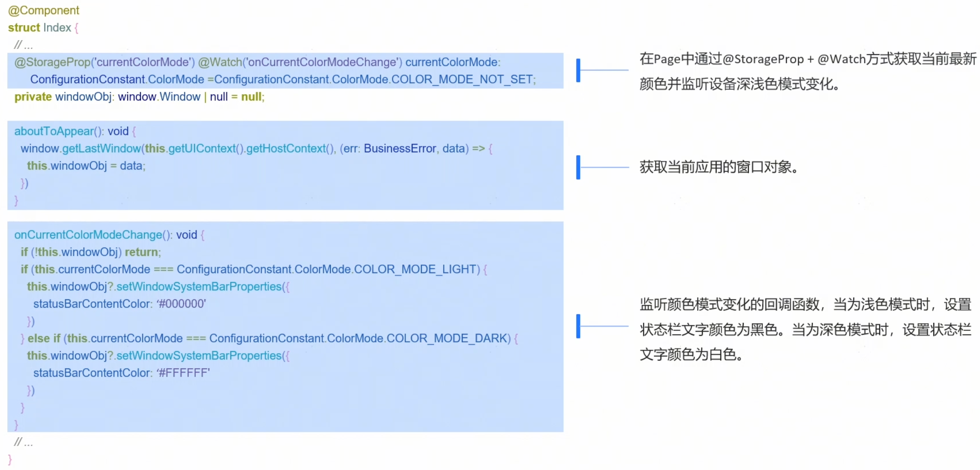Click blue marker beside StorageProp annotation
The image size is (980, 470).
click(578, 70)
